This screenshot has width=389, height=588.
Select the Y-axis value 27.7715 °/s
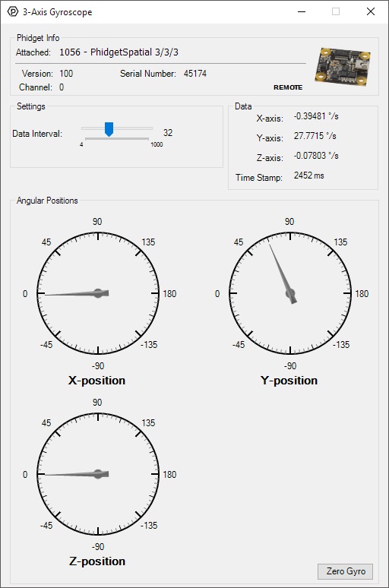315,136
